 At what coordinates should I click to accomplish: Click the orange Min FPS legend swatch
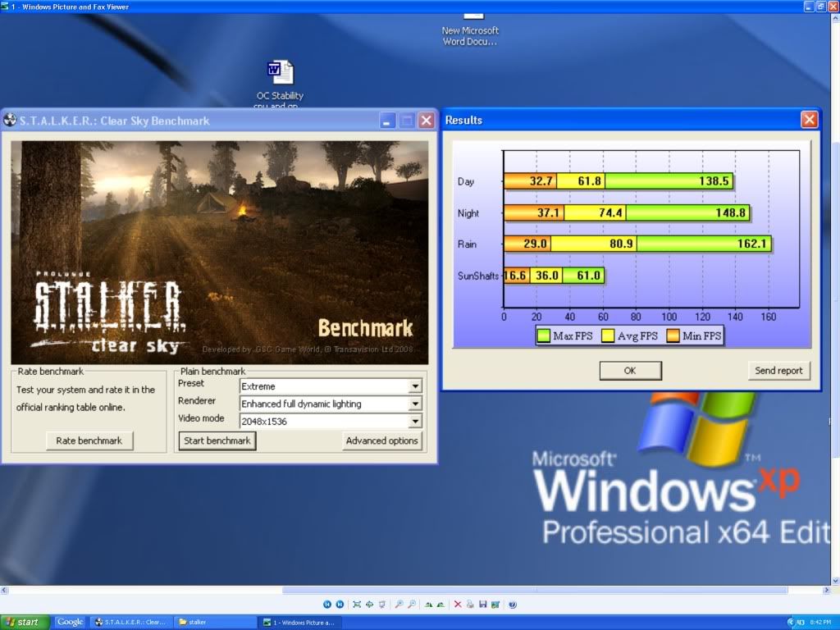click(x=673, y=336)
